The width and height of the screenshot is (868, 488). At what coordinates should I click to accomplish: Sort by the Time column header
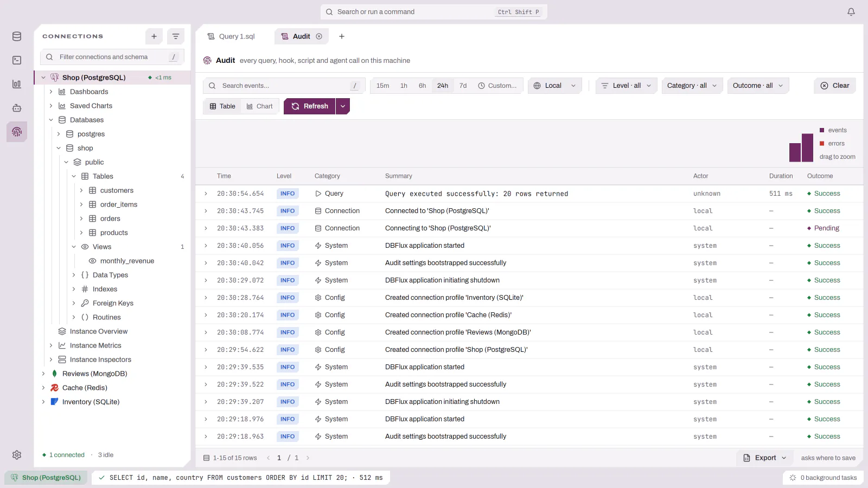[224, 176]
